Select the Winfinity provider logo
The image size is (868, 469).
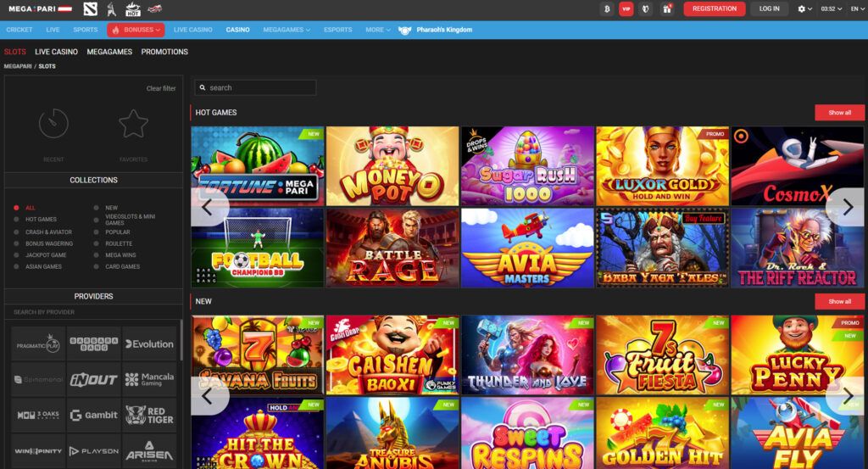point(38,450)
